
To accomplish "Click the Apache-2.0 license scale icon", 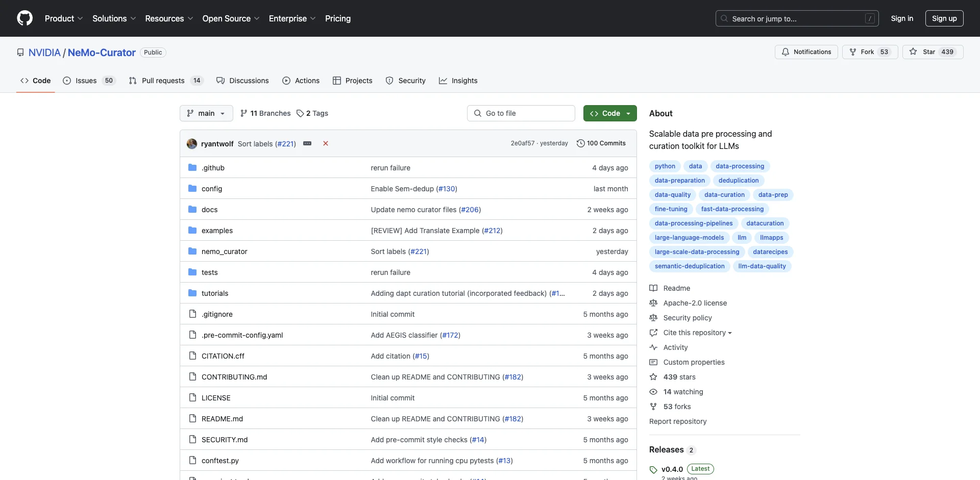I will (x=653, y=303).
